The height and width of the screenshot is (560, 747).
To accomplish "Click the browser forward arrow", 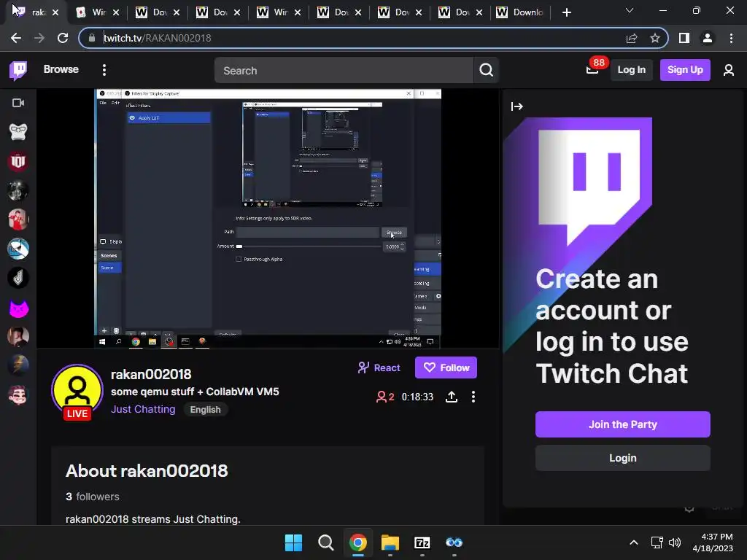I will click(39, 38).
